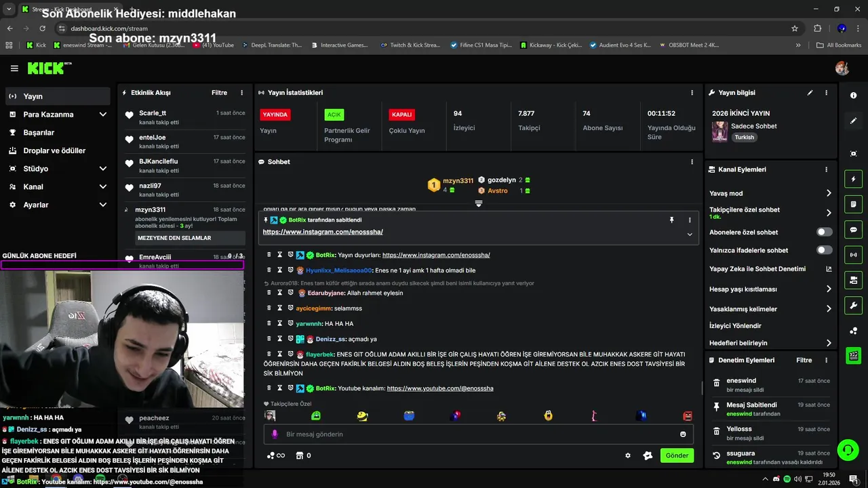
Task: Open Yasaklanmış kelimeler chevron
Action: (829, 309)
